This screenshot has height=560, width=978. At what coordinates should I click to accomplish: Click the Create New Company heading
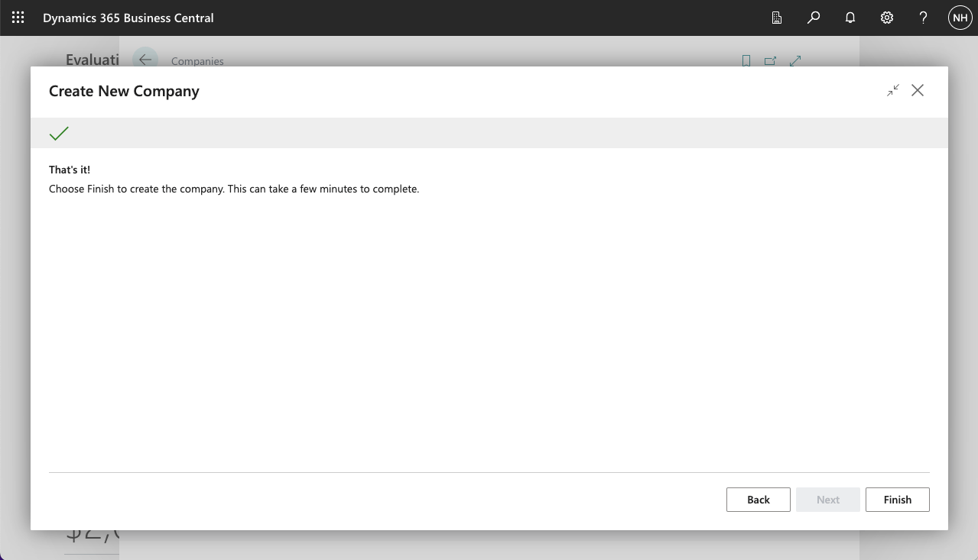pyautogui.click(x=124, y=91)
